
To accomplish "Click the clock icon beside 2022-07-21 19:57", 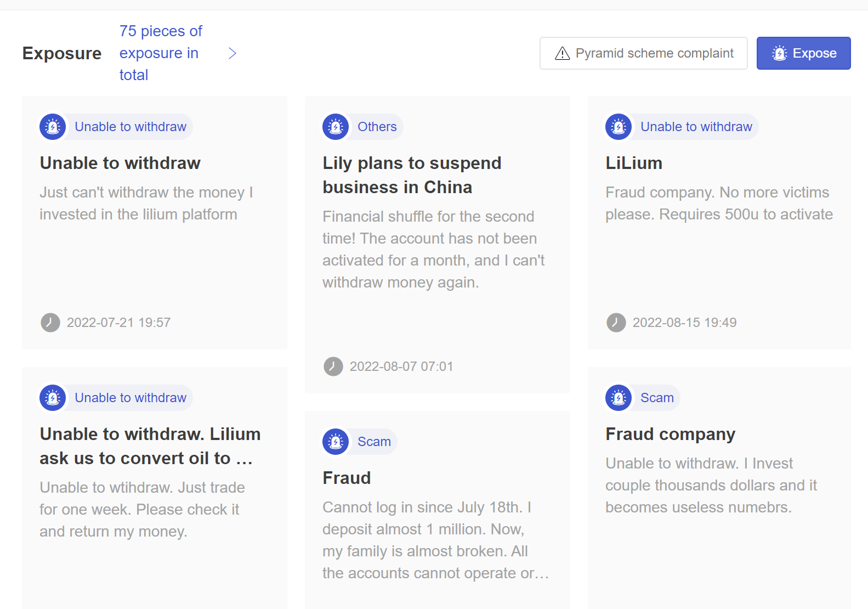I will click(x=50, y=323).
